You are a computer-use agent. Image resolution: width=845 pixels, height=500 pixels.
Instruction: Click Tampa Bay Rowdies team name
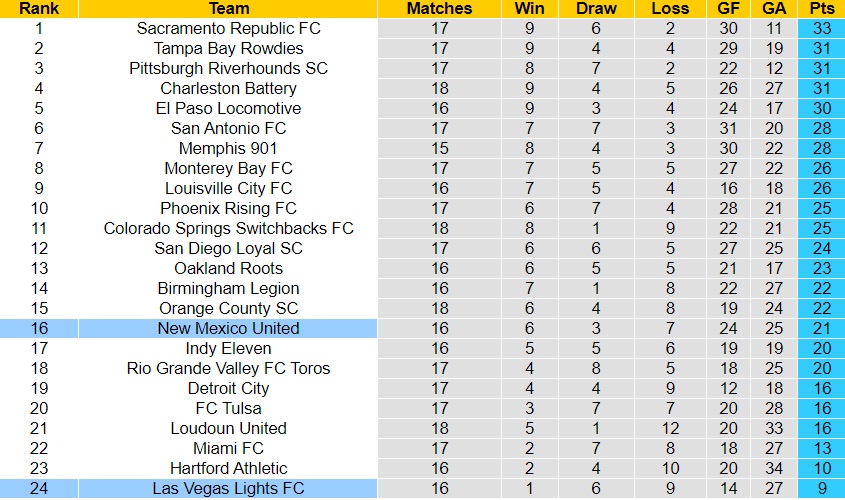[228, 48]
